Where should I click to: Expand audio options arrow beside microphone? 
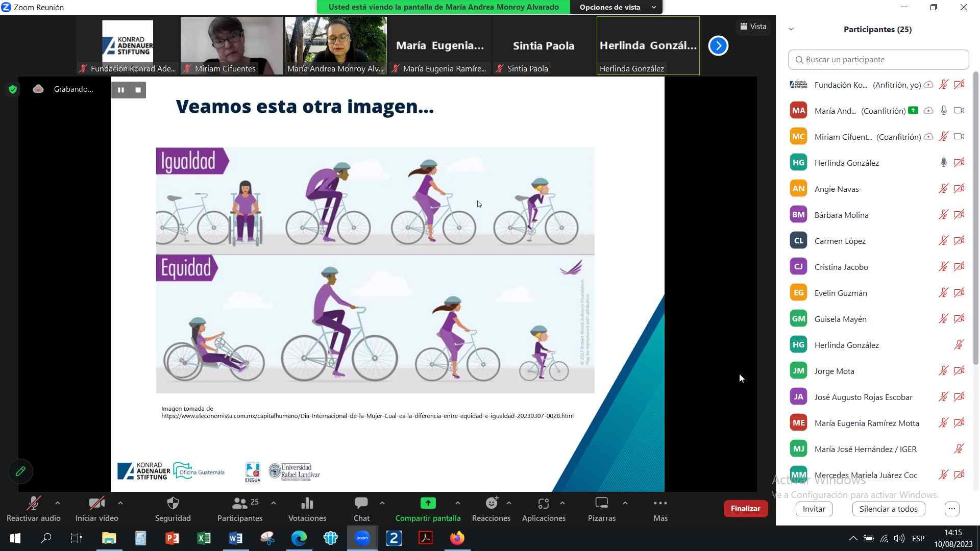point(58,503)
